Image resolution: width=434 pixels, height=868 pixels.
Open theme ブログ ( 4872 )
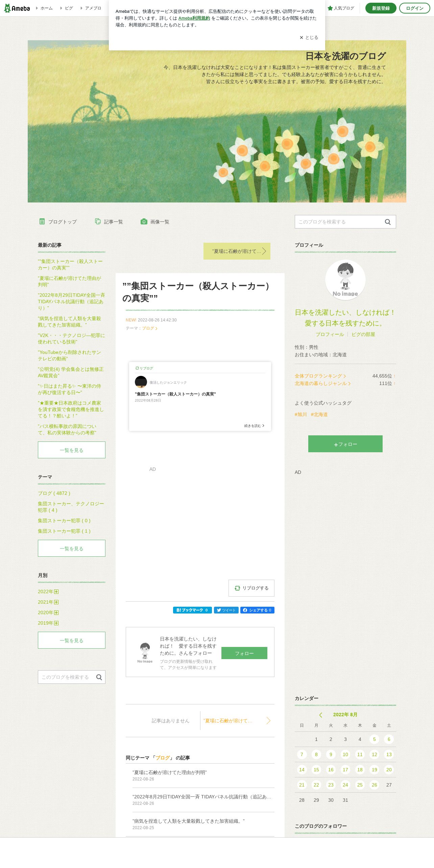(x=54, y=493)
